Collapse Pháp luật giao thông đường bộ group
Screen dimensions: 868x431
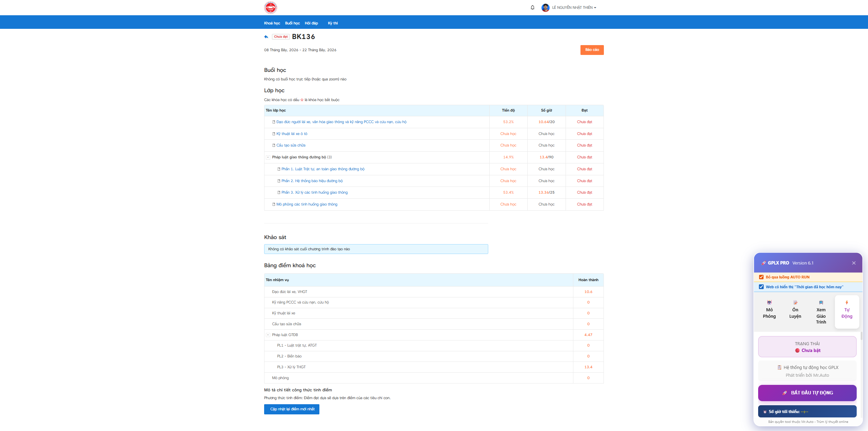268,157
